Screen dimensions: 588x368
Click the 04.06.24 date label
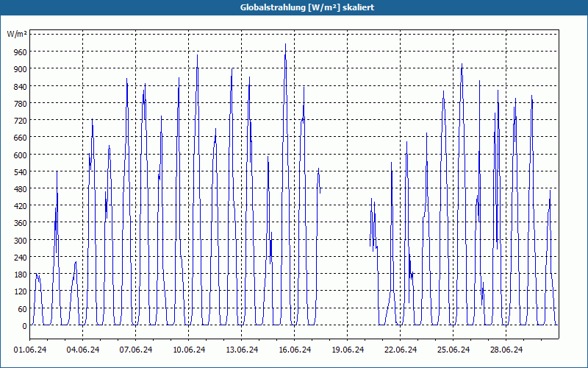83,350
